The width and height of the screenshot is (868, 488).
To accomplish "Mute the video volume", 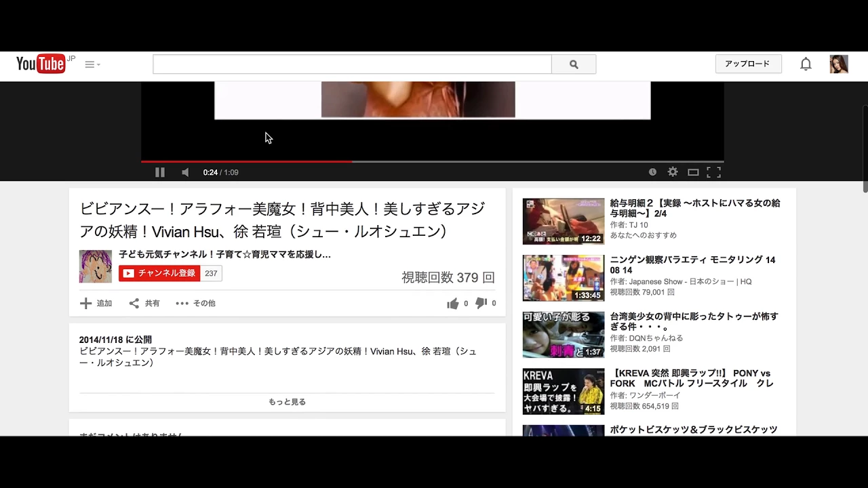I will tap(185, 172).
